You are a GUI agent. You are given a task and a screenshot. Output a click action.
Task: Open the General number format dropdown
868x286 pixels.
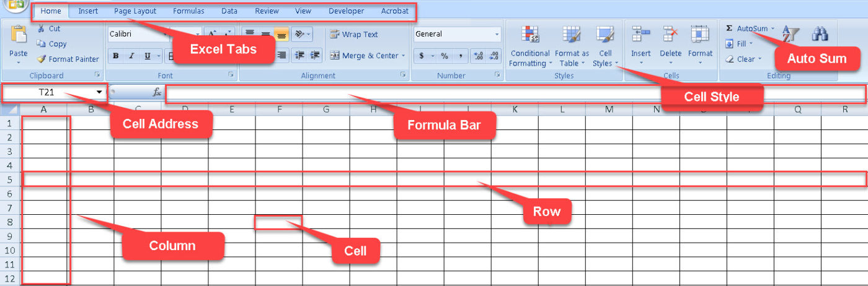[497, 35]
